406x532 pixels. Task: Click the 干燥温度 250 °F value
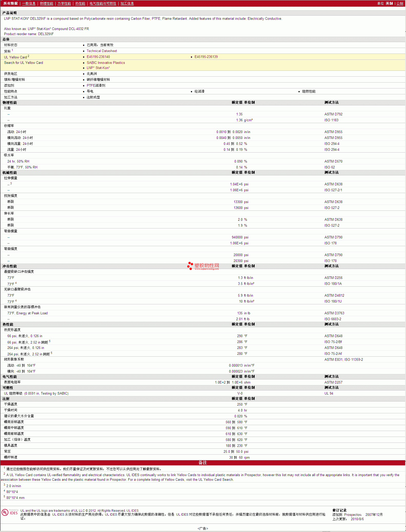tap(242, 404)
